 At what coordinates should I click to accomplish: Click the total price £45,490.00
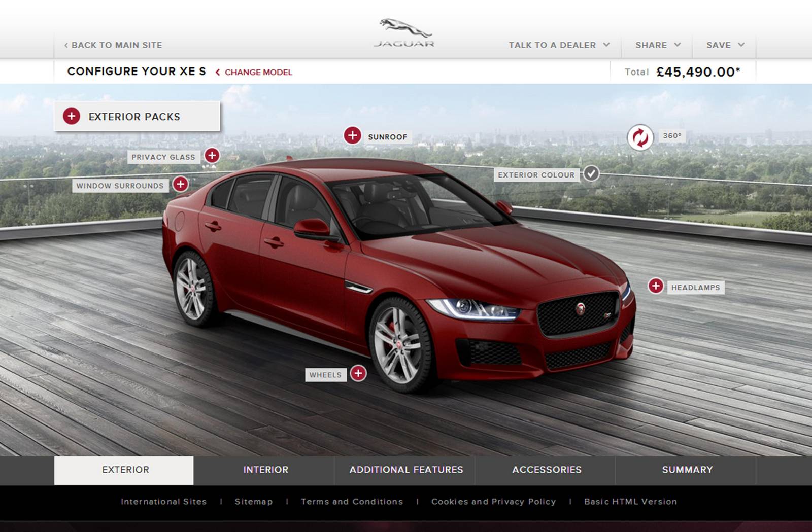point(698,72)
